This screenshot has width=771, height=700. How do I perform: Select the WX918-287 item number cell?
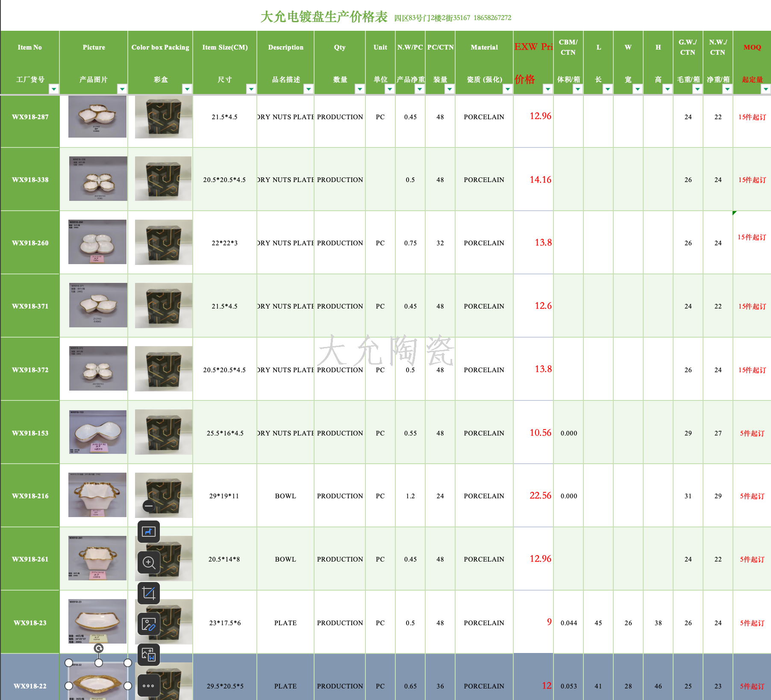pos(30,117)
